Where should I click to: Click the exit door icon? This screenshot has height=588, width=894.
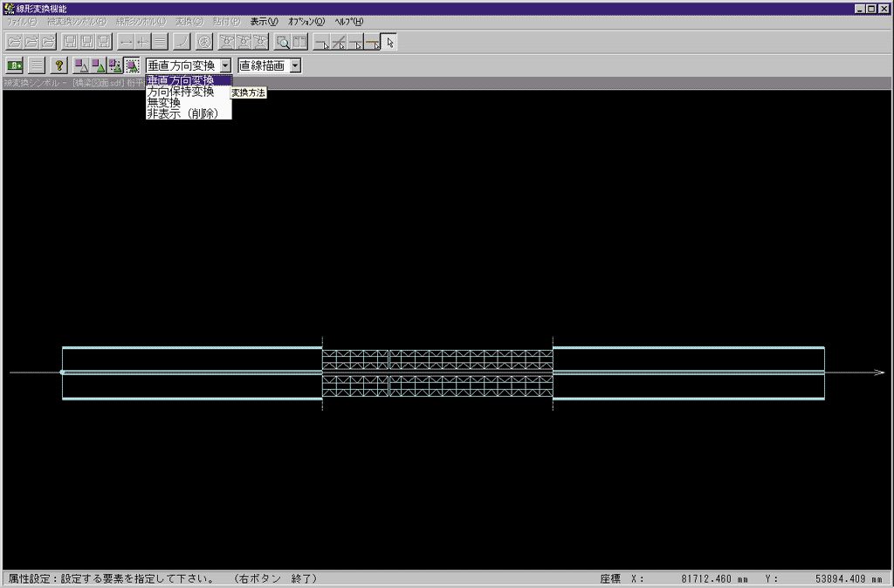(14, 65)
